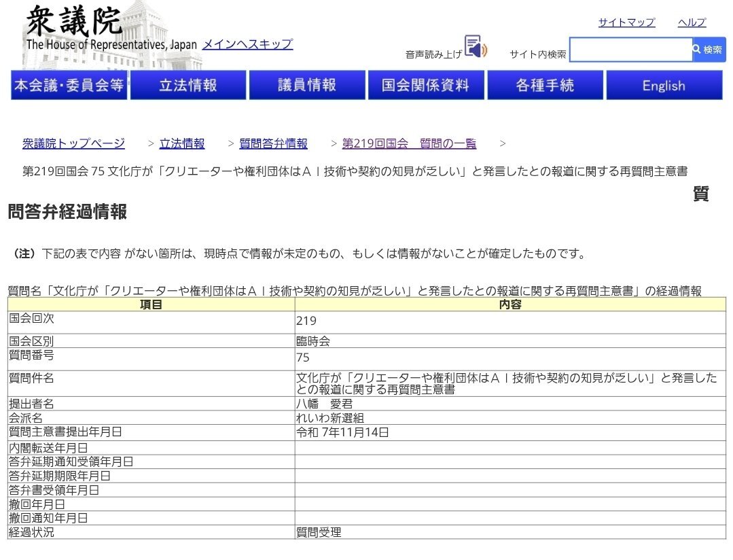Click the サイト内検索 label
The image size is (733, 560).
[537, 54]
